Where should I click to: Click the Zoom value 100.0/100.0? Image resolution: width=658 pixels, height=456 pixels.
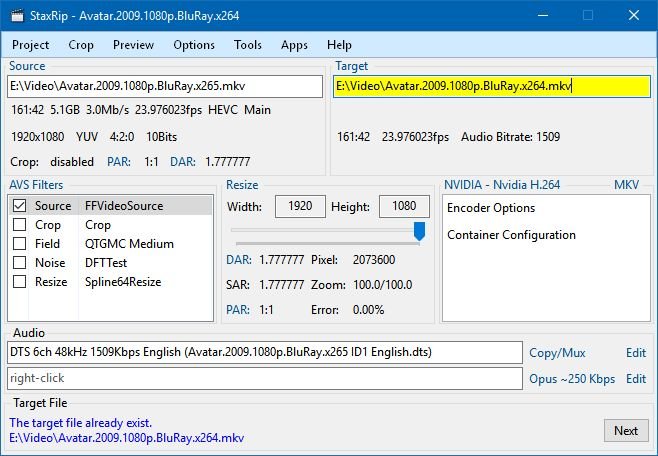click(383, 285)
